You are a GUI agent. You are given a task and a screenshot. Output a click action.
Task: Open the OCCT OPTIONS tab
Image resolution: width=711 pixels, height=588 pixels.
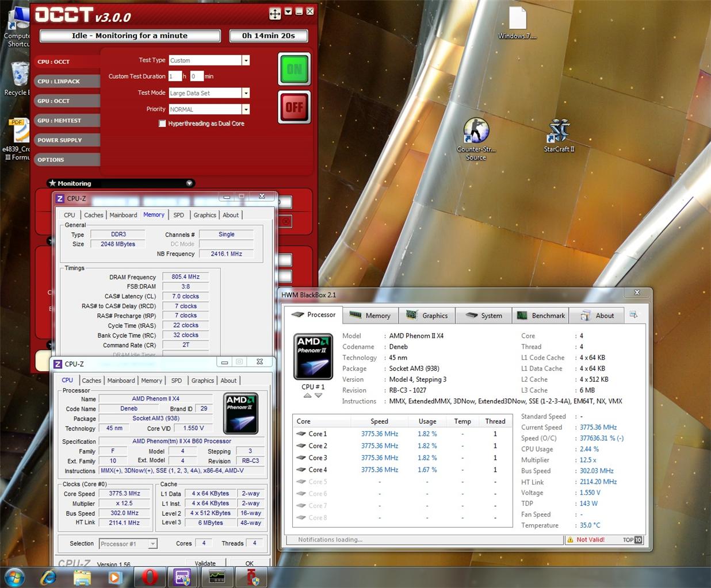pos(67,159)
